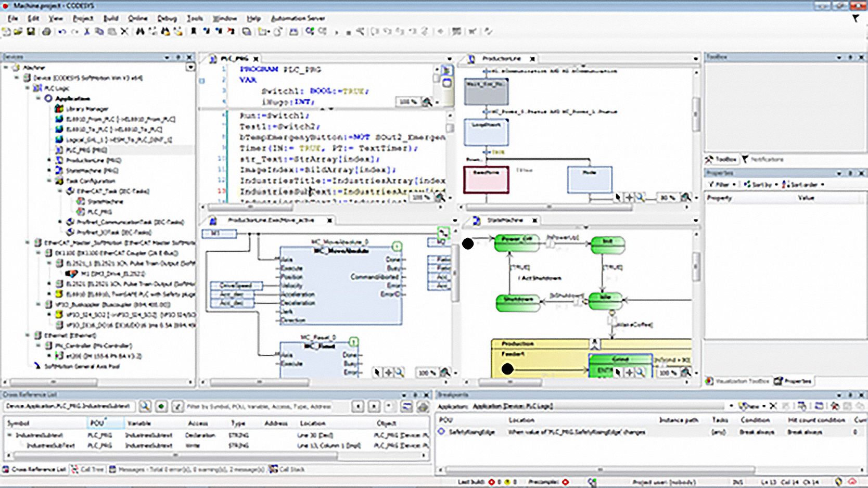The image size is (868, 488).
Task: Select the zoom magnifier icon in StateMachine editor
Action: coord(642,373)
